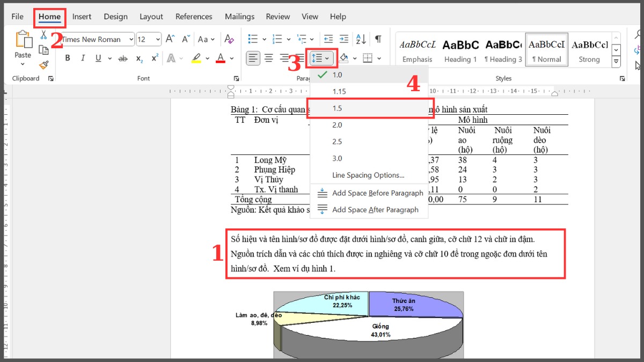Center align the text
This screenshot has width=644, height=362.
tap(269, 58)
